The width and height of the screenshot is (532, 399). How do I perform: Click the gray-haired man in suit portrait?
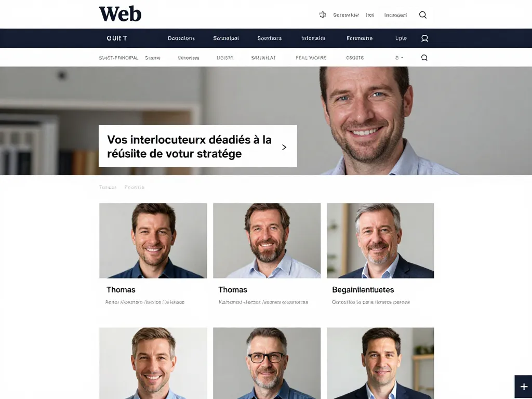(380, 241)
